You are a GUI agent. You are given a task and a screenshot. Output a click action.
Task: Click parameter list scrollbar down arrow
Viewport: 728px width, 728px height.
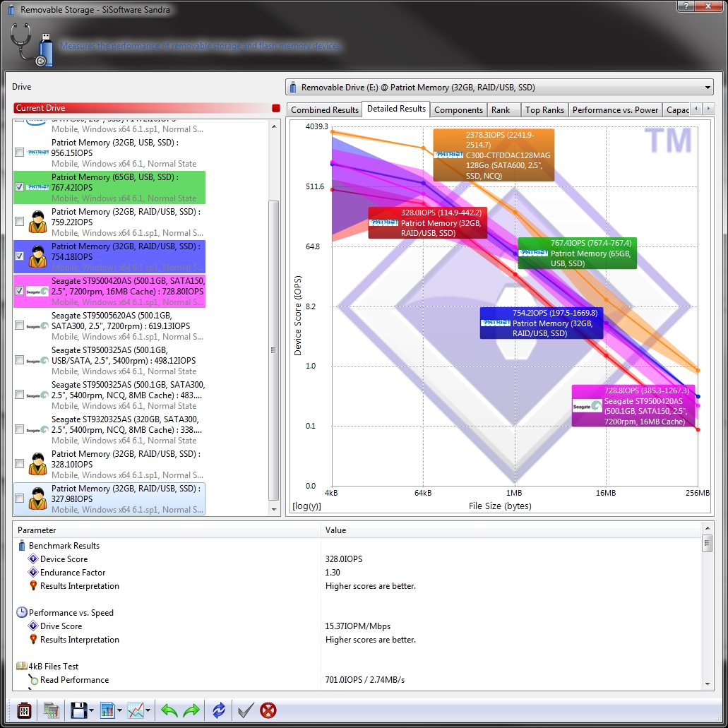pyautogui.click(x=707, y=684)
